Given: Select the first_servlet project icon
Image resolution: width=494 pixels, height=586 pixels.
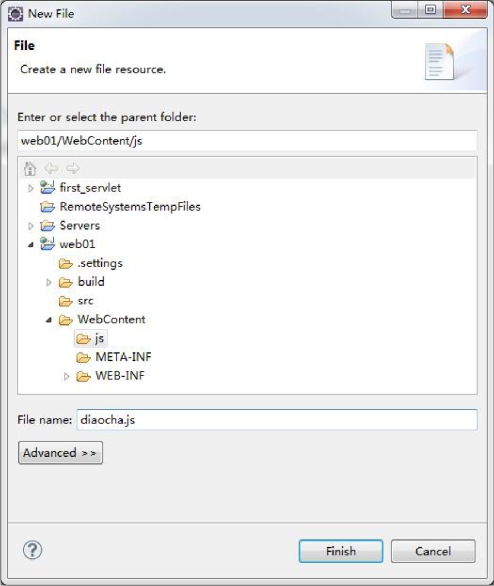Looking at the screenshot, I should tap(47, 188).
